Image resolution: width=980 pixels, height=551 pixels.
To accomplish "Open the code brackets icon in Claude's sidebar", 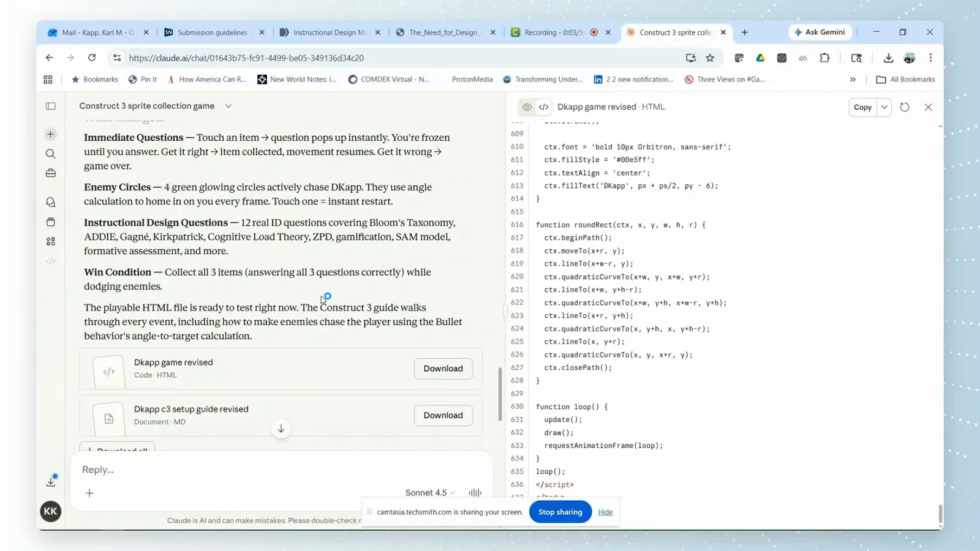I will [x=51, y=261].
